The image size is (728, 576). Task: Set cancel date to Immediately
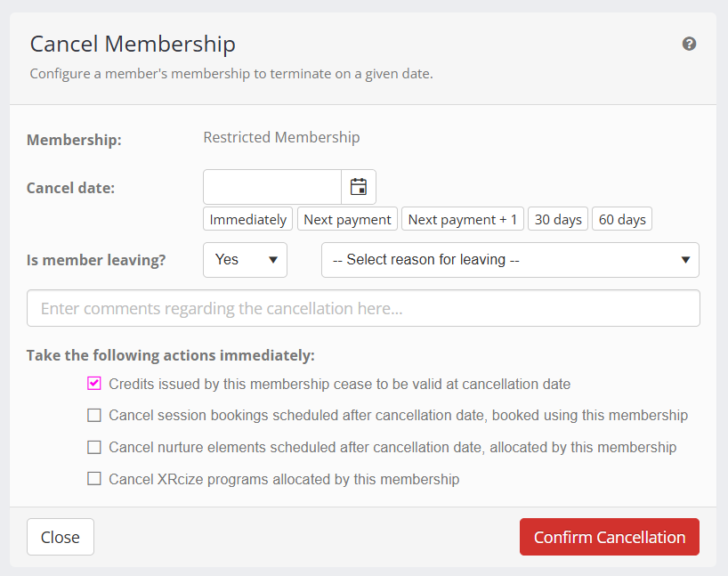click(248, 219)
